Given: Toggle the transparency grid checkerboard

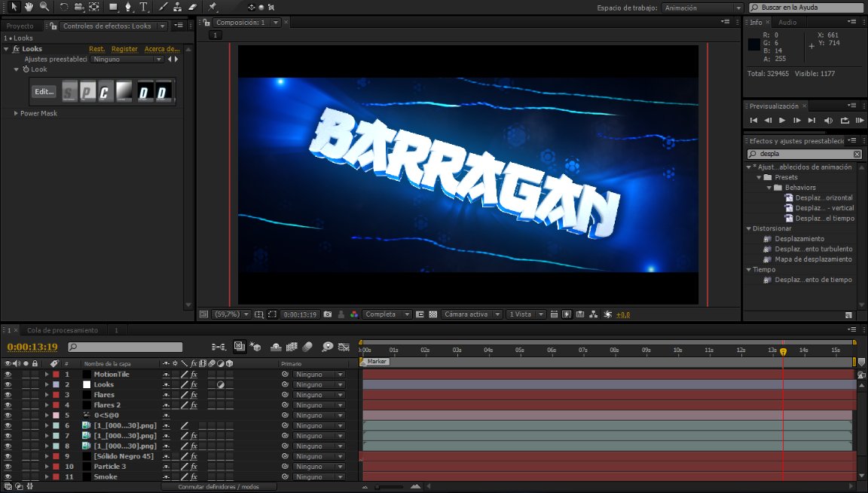Looking at the screenshot, I should coord(433,314).
